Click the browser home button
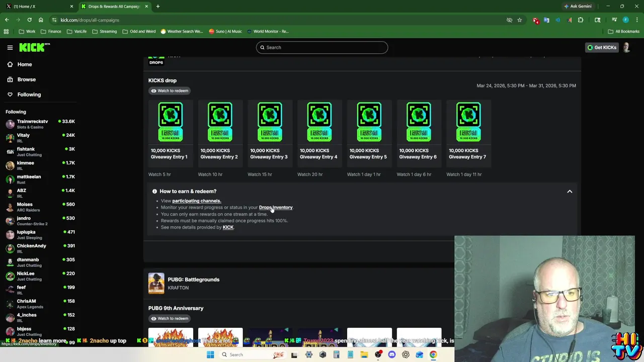Image resolution: width=644 pixels, height=362 pixels. click(41, 20)
